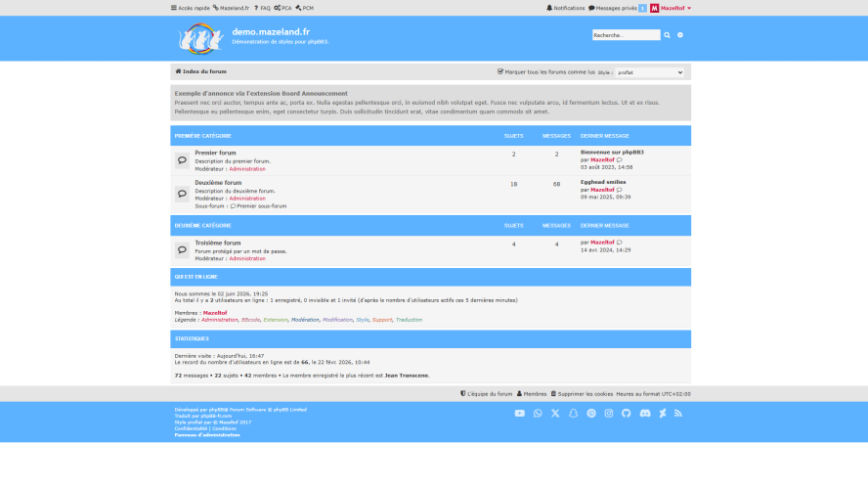Open the Deuxième forum

click(218, 183)
